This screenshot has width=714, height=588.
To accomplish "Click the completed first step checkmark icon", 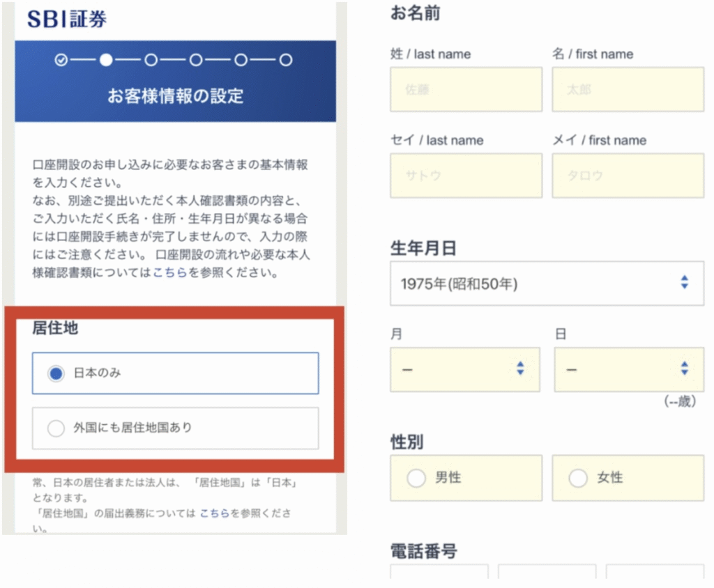I will pyautogui.click(x=61, y=60).
